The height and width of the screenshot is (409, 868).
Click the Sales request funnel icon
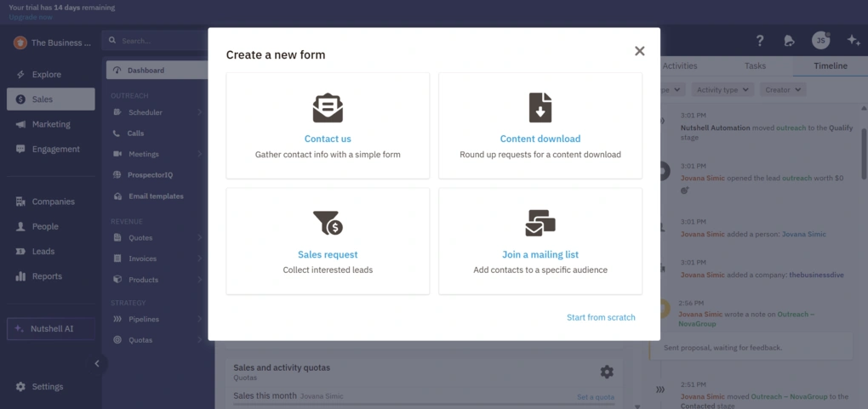coord(328,223)
